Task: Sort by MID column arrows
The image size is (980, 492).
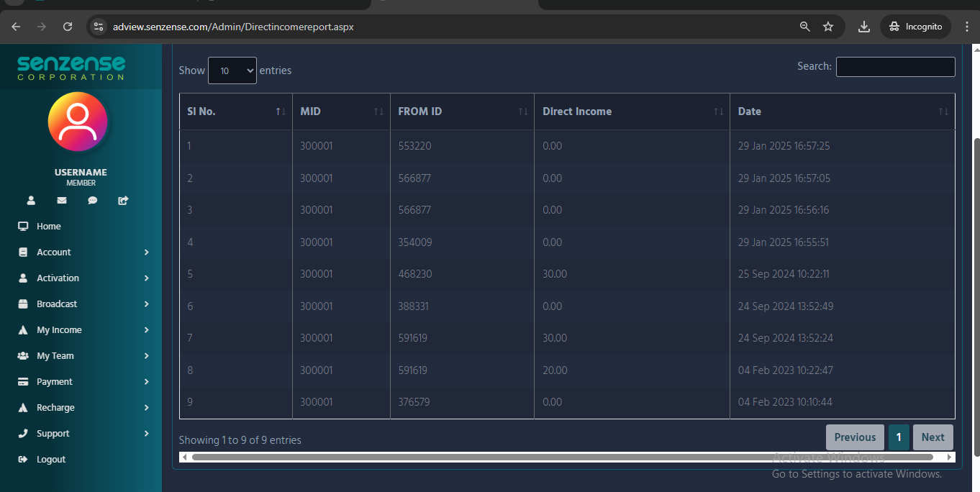Action: point(378,111)
